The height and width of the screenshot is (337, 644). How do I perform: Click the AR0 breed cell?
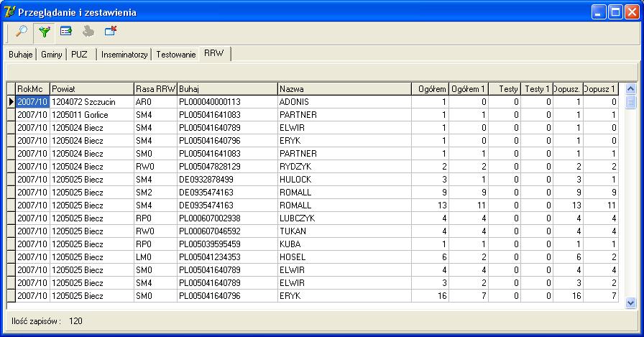pos(156,102)
